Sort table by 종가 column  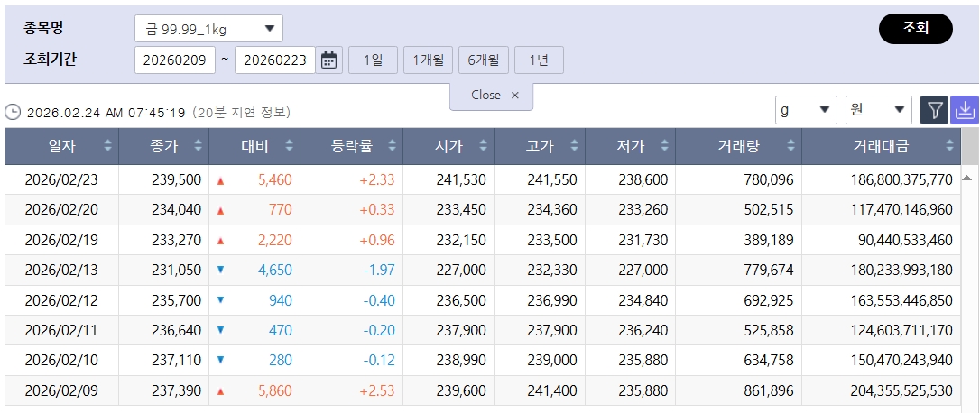[199, 146]
